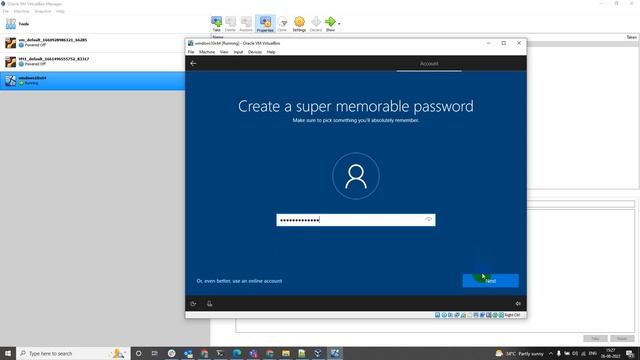This screenshot has width=640, height=360.
Task: Click the Delete snapshot toolbar icon
Action: [x=230, y=24]
